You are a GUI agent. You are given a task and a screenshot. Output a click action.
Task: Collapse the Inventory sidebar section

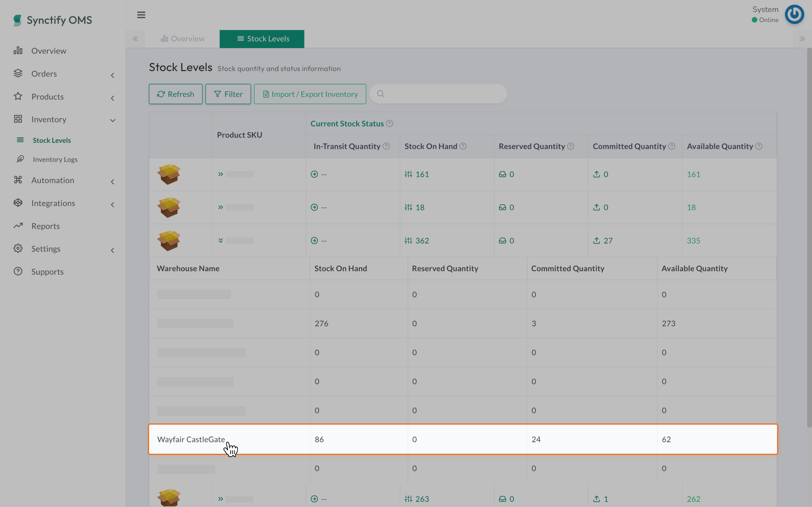[112, 120]
